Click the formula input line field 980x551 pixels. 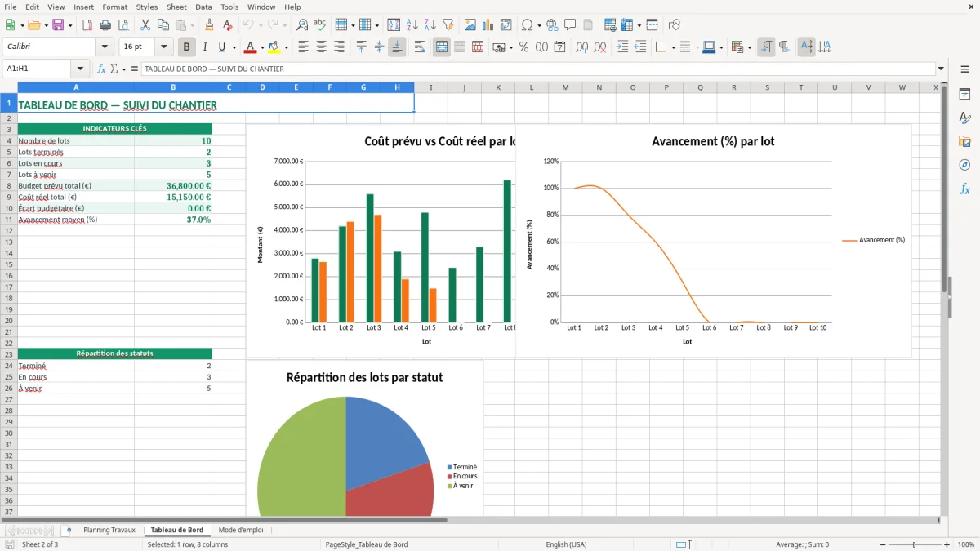pos(537,69)
